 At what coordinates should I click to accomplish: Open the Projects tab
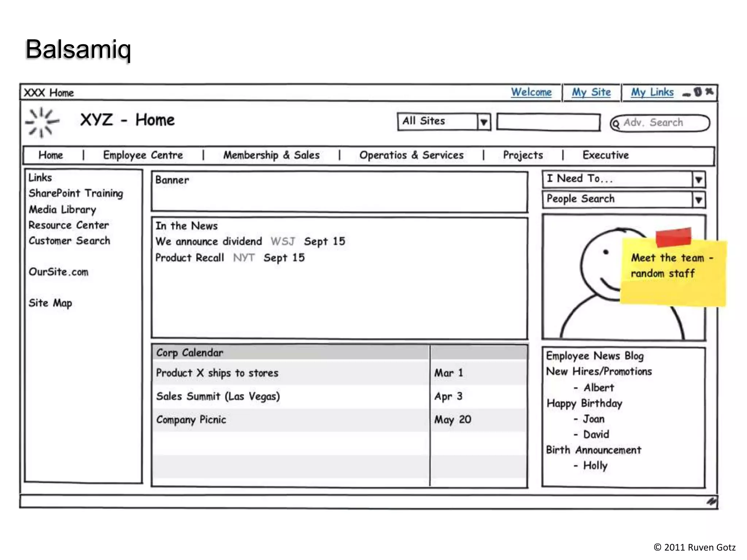pos(523,155)
